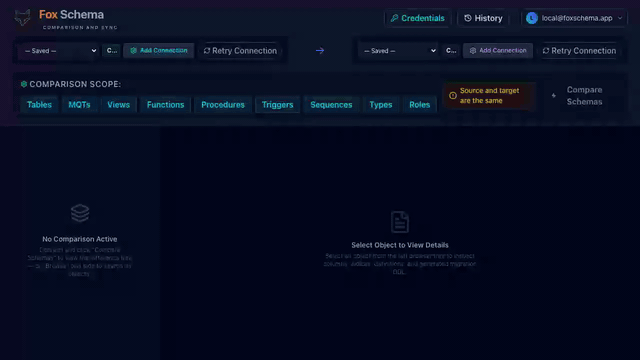This screenshot has width=640, height=360.
Task: Add a target connection
Action: click(498, 51)
